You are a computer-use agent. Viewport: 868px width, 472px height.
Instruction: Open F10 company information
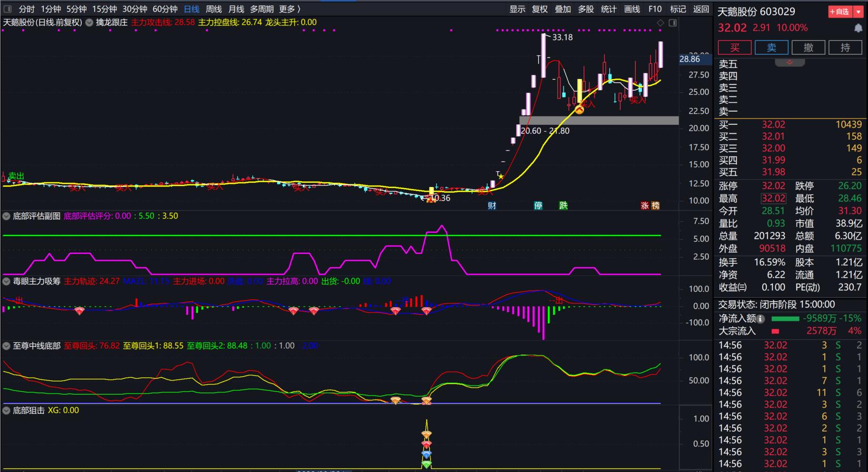pyautogui.click(x=655, y=9)
